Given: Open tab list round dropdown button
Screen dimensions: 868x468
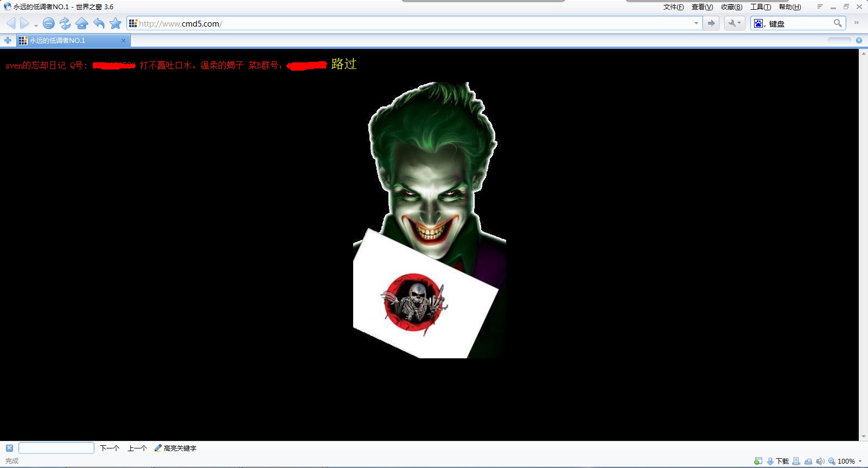Looking at the screenshot, I should [x=859, y=40].
